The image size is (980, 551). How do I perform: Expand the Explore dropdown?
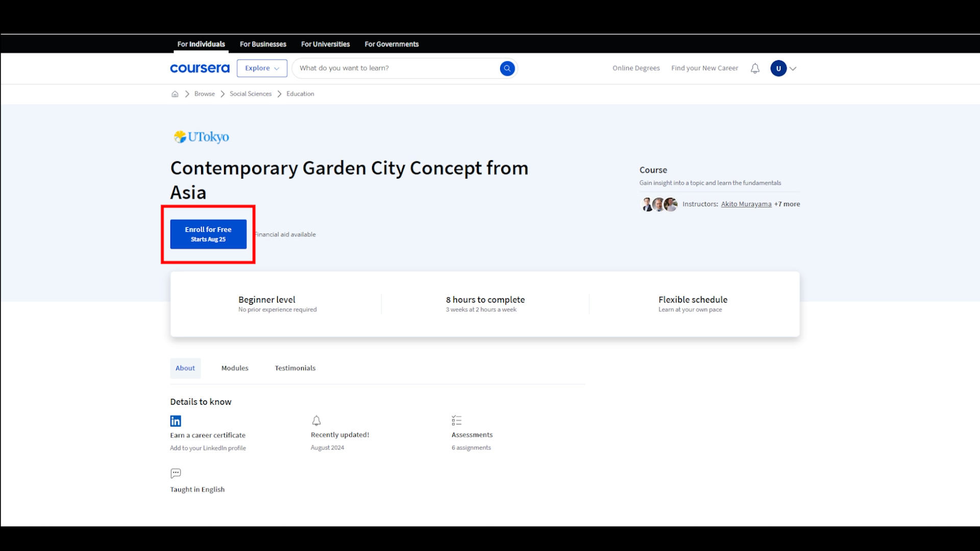pyautogui.click(x=262, y=68)
